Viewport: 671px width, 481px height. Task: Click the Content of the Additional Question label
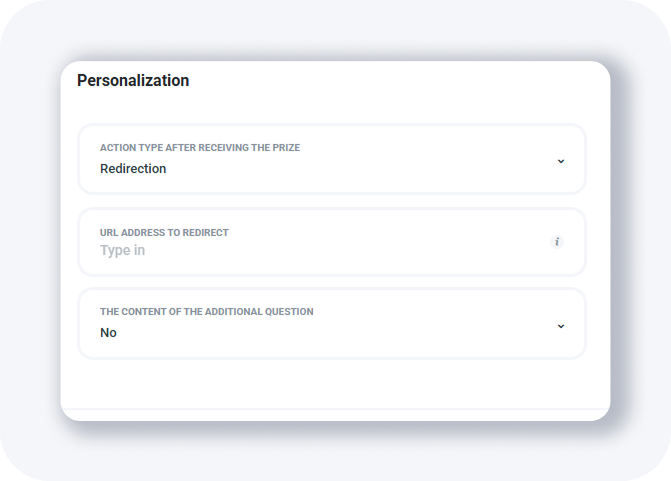click(206, 312)
